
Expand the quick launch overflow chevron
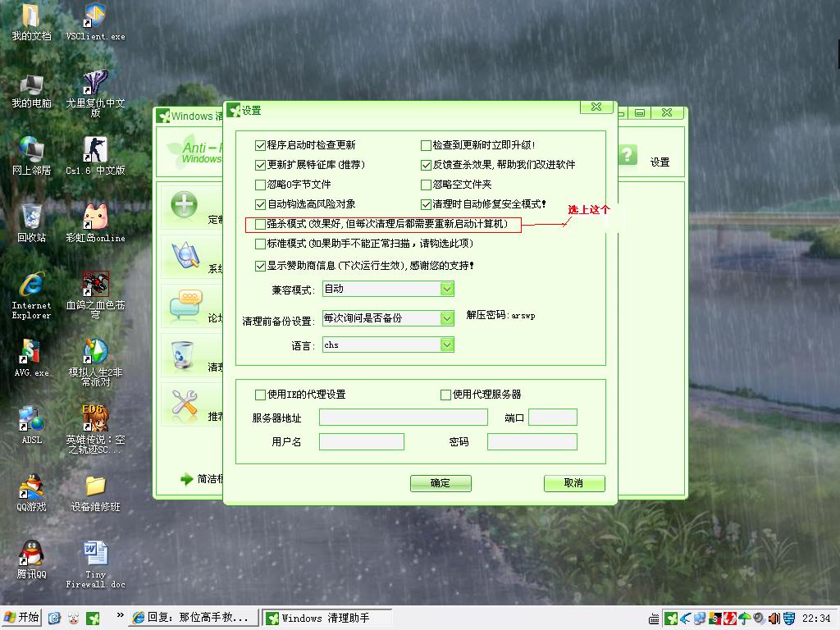click(x=120, y=615)
